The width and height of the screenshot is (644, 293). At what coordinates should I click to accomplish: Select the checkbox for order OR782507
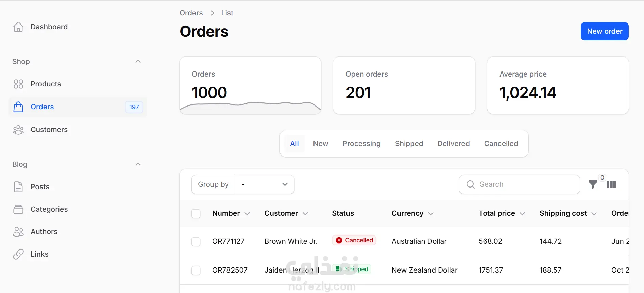(196, 271)
